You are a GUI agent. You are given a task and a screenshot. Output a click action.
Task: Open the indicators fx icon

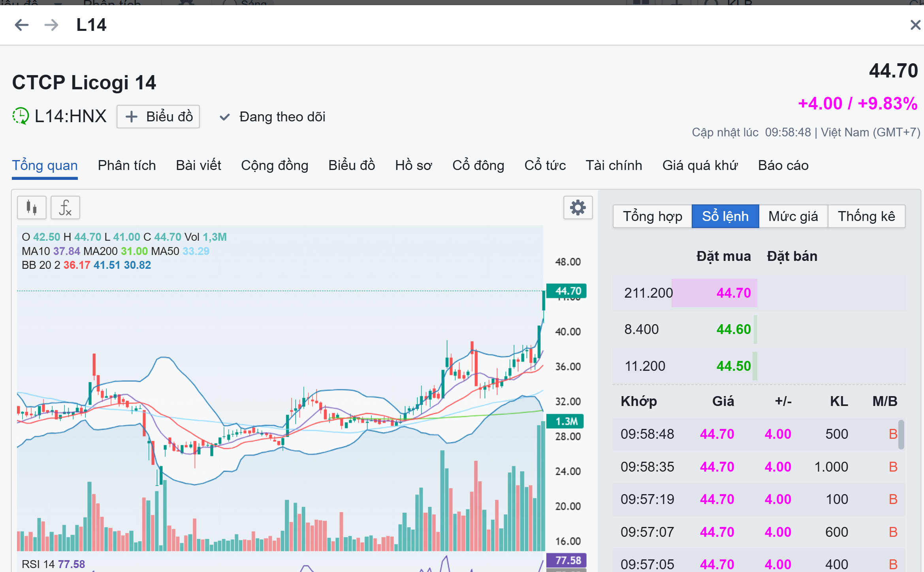point(65,208)
